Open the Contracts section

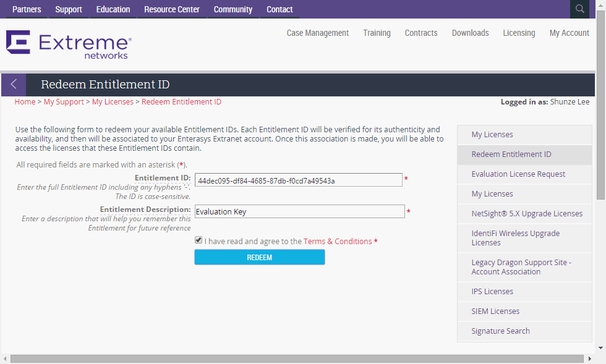click(x=421, y=33)
